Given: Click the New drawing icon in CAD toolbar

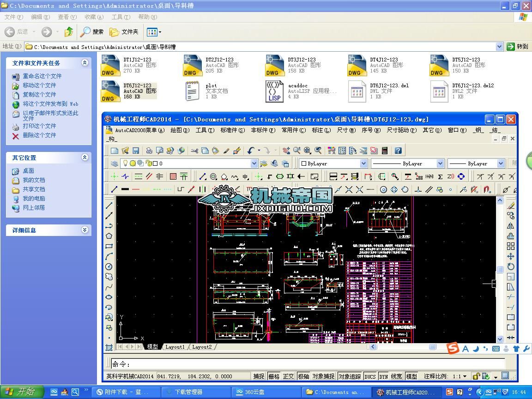Looking at the screenshot, I should [x=115, y=151].
